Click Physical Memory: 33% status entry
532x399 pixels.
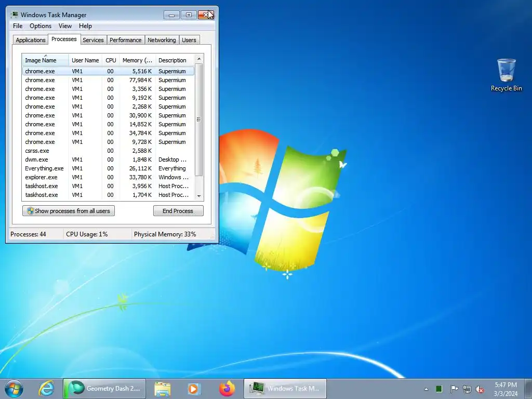[x=165, y=234]
